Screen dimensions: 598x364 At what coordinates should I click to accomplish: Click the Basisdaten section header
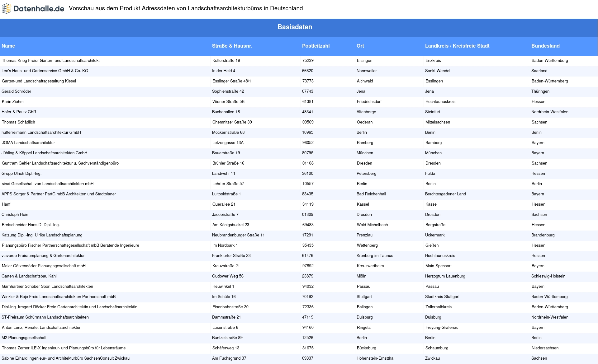point(295,27)
